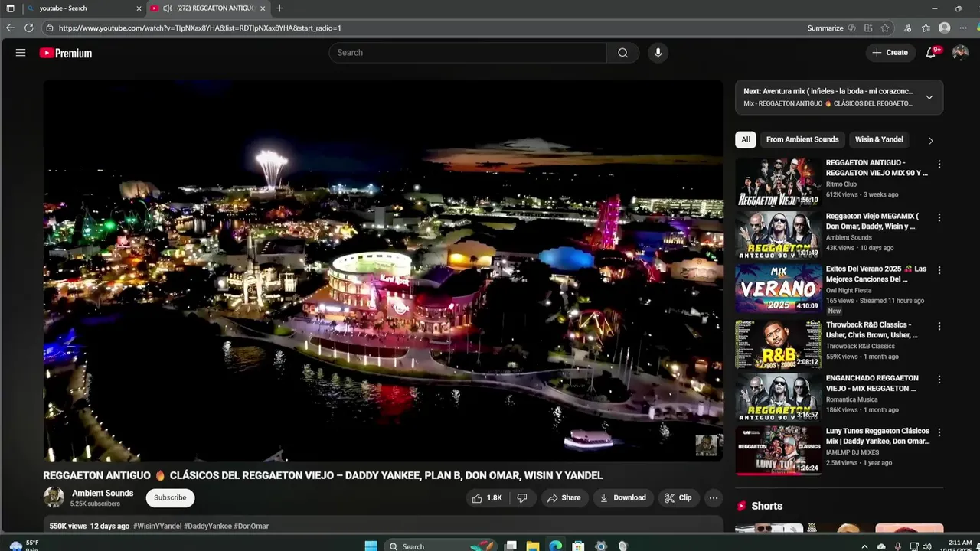Click the Shorts section heading
Image resolution: width=980 pixels, height=551 pixels.
[x=766, y=506]
